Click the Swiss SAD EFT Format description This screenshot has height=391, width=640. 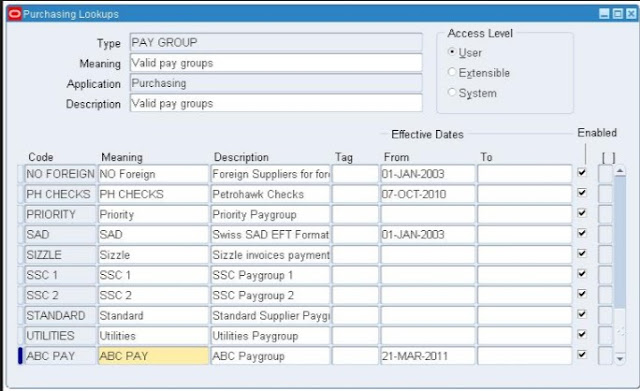click(270, 235)
